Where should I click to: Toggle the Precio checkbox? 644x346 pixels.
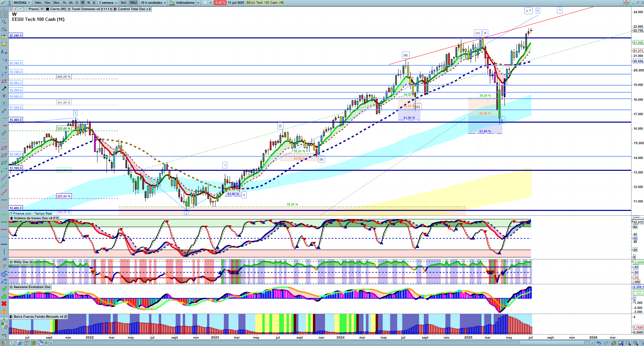point(26,9)
